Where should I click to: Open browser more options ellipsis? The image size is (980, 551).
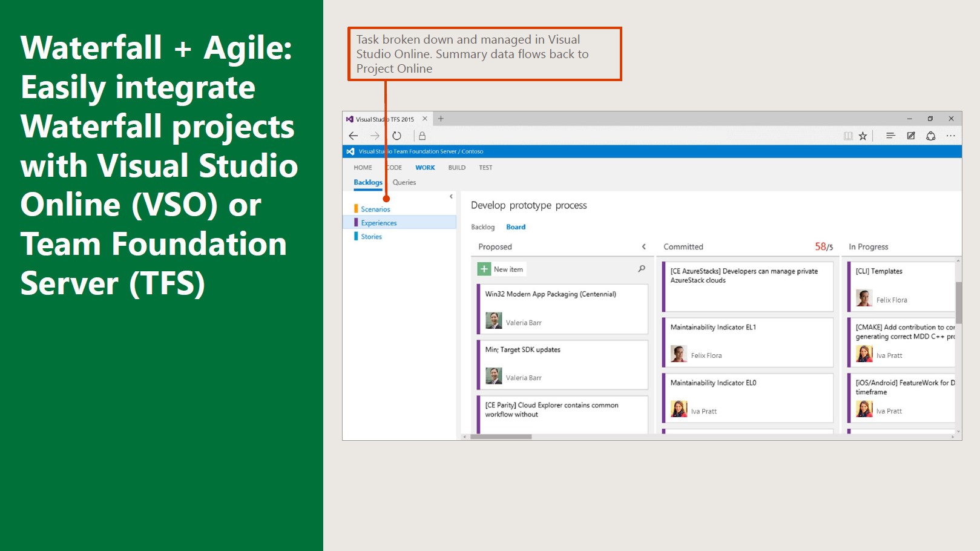click(951, 136)
